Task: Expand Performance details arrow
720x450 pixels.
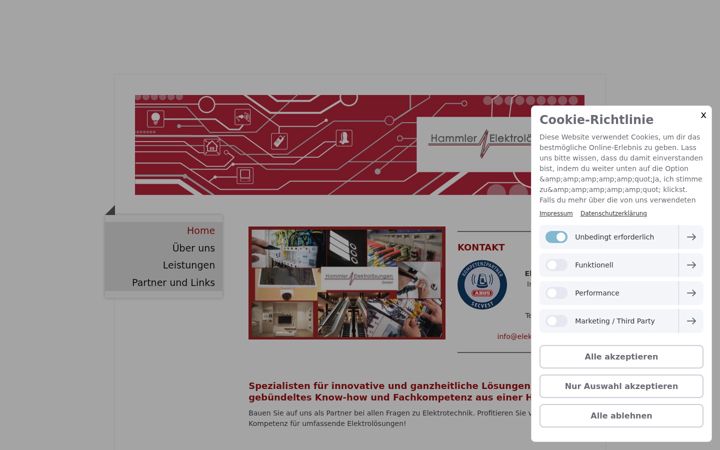Action: 691,293
